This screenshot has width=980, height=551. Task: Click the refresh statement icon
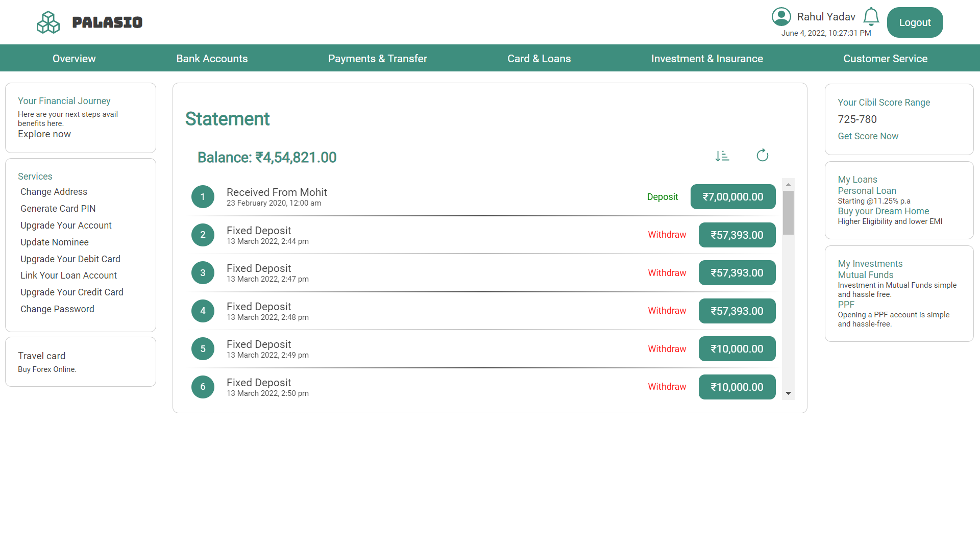click(762, 155)
